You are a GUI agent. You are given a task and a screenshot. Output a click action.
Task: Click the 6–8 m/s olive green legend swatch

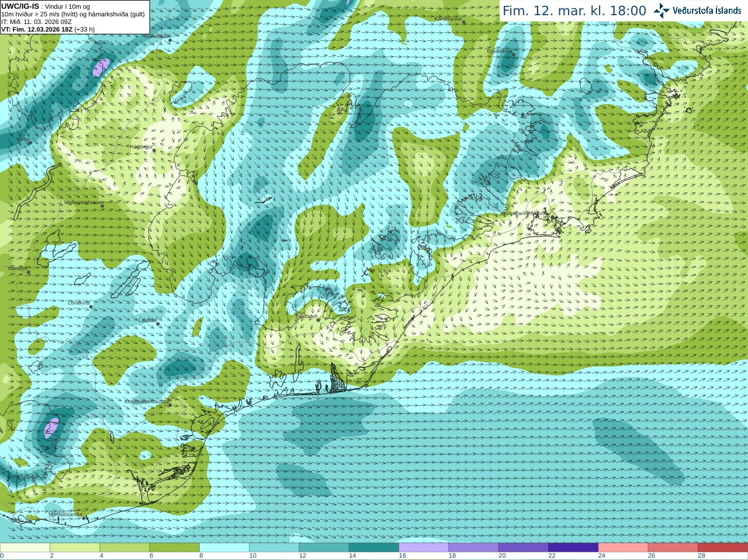click(x=175, y=548)
